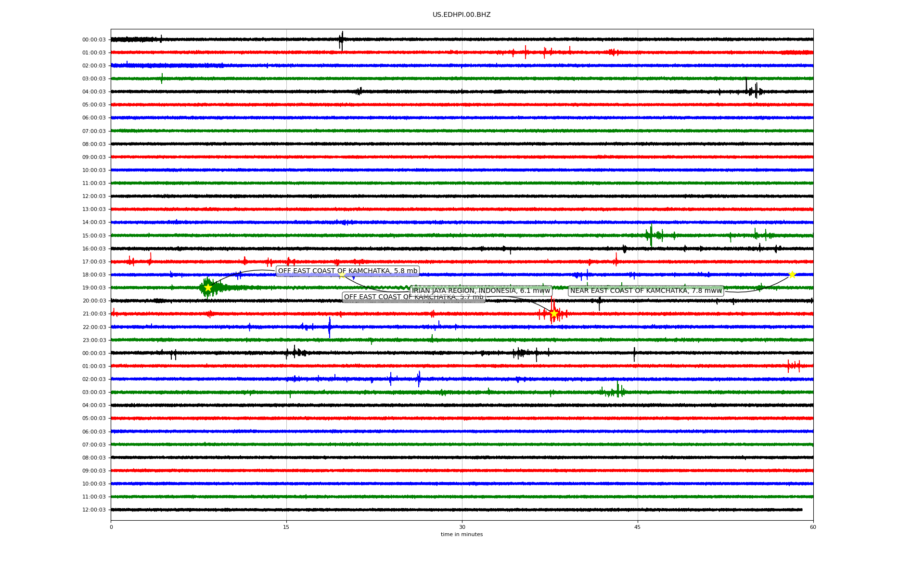
Task: Click the 45 tick on the time axis
Action: tap(638, 527)
